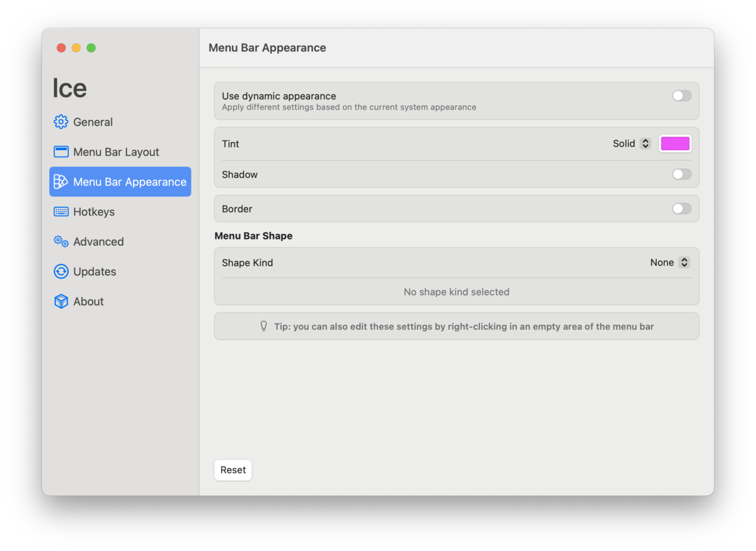This screenshot has height=551, width=756.
Task: Click the Menu Bar Shape heading
Action: point(253,236)
